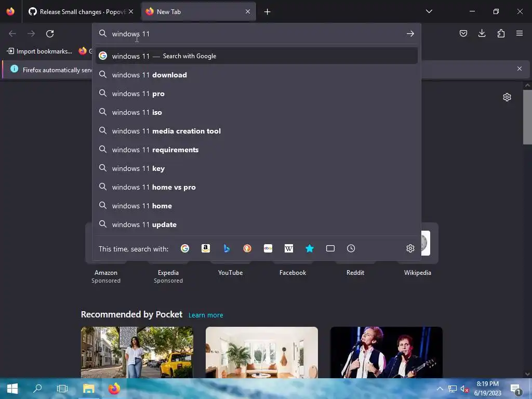Choose the windows 11 key suggestion
Image resolution: width=532 pixels, height=399 pixels.
(257, 168)
